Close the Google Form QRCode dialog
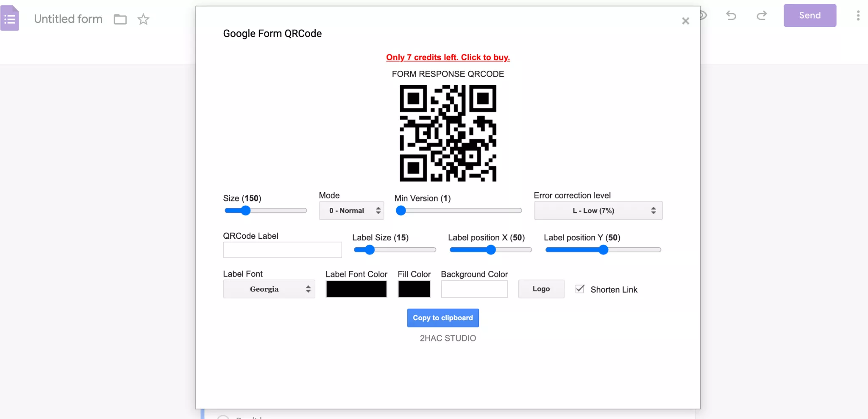Viewport: 868px width, 419px height. [685, 21]
